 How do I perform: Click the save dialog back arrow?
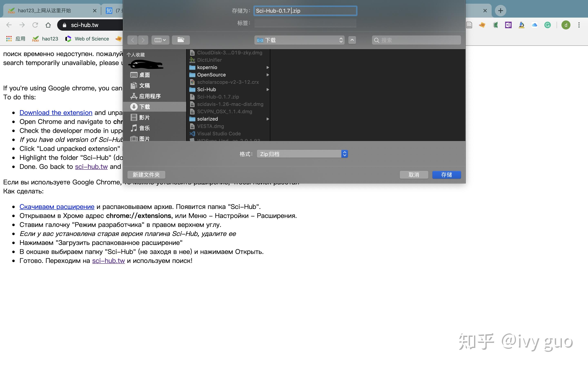133,40
